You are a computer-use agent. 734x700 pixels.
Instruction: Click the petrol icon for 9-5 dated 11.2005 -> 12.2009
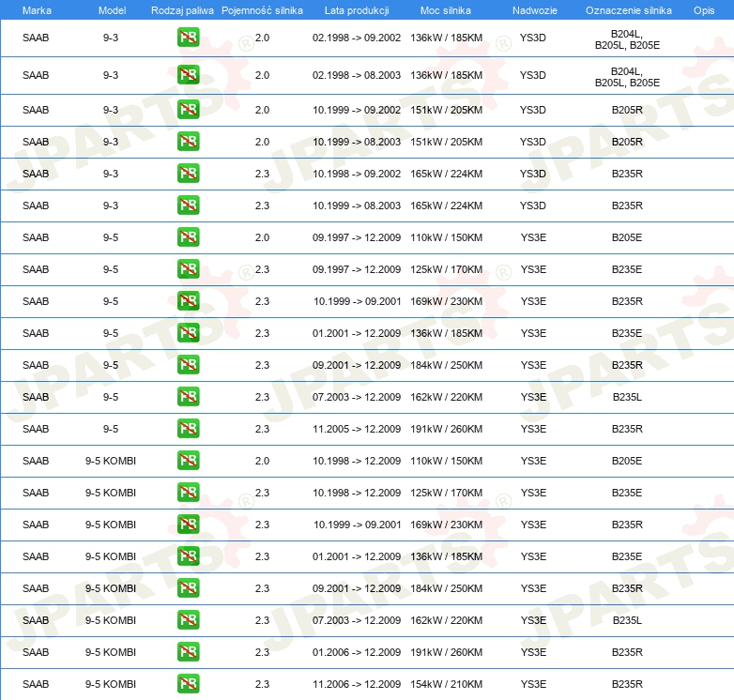coord(188,429)
